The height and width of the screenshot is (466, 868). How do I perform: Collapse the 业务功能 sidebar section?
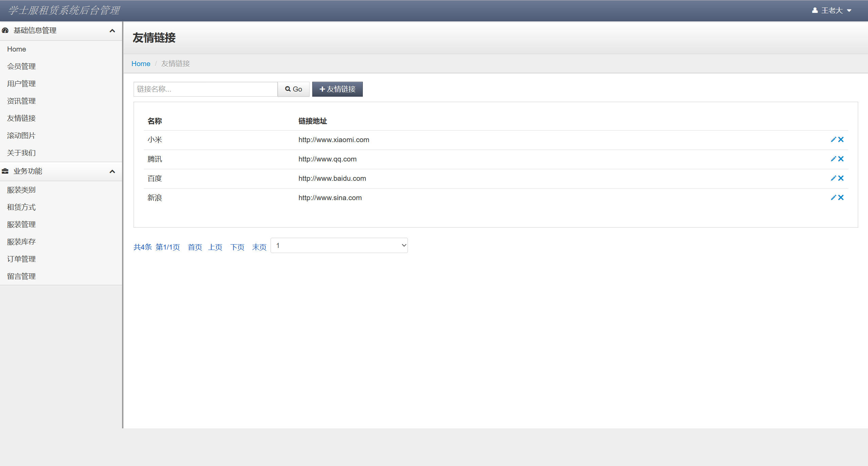(x=112, y=172)
